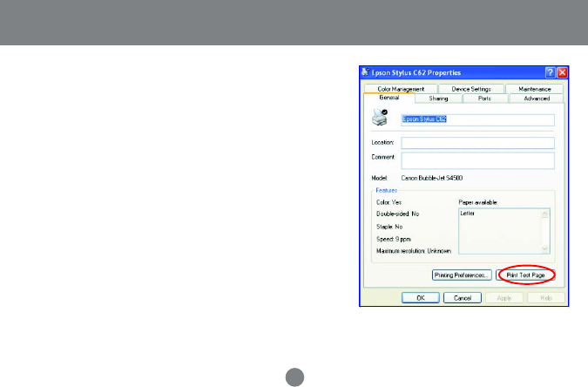Switch to the Device Settings tab
The width and height of the screenshot is (588, 387).
471,89
